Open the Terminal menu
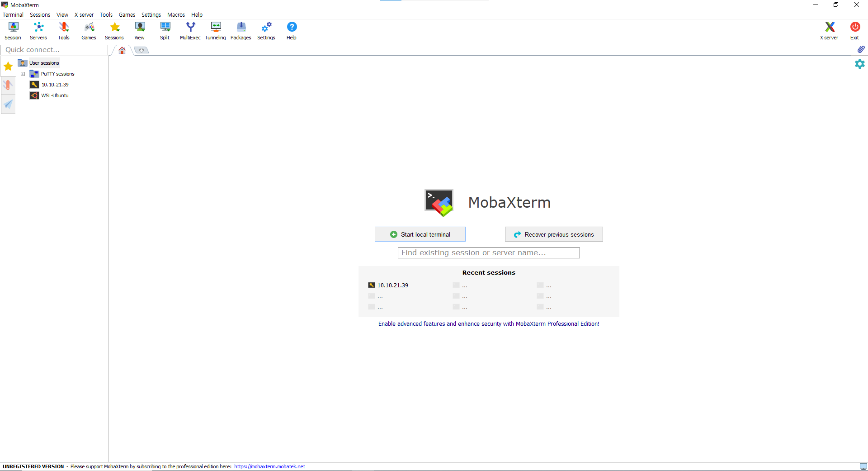Viewport: 868px width, 471px height. coord(13,15)
